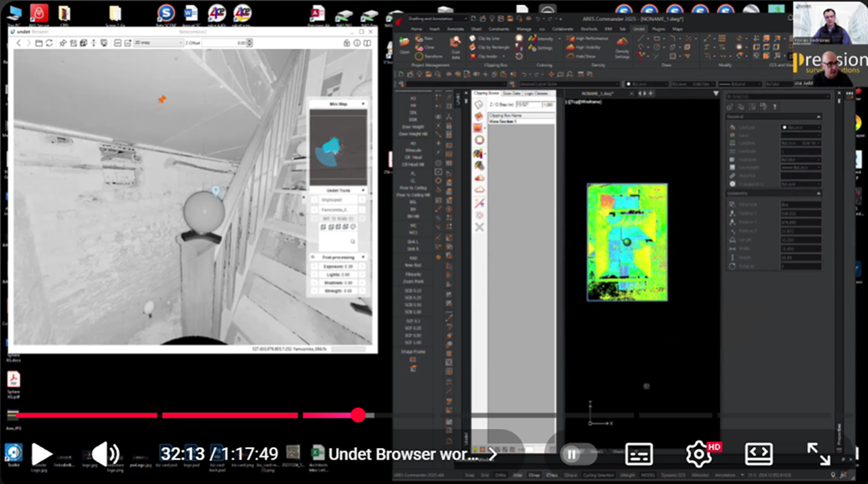
Task: Select Clip by Line tool
Action: pos(484,38)
